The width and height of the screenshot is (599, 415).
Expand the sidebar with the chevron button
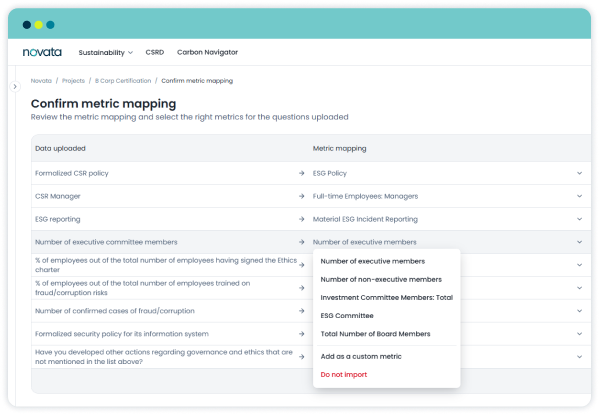pos(15,87)
